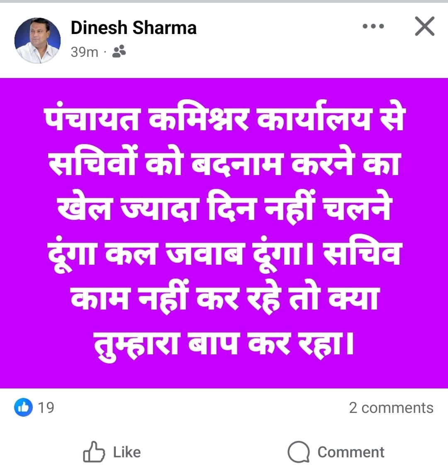Viewport: 448px width, 476px height.
Task: Click the speech bubble Comment icon
Action: [299, 452]
